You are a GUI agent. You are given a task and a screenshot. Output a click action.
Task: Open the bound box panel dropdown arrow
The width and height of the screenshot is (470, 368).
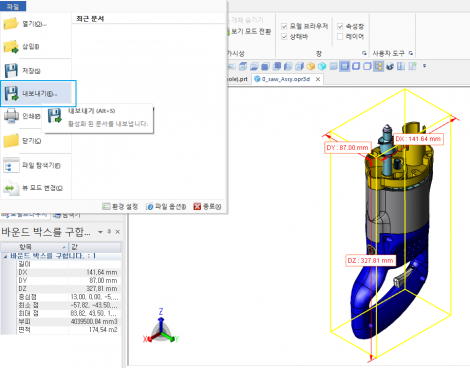pyautogui.click(x=100, y=232)
